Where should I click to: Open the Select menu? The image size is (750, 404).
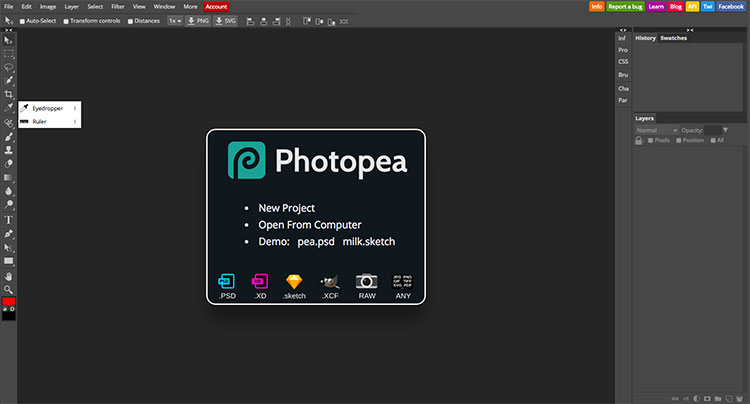coord(95,7)
